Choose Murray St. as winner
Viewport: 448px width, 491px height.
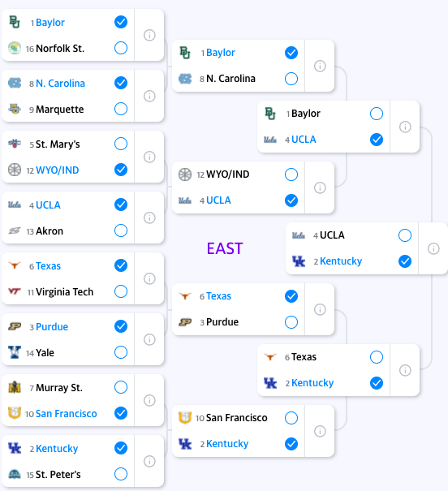tap(121, 387)
